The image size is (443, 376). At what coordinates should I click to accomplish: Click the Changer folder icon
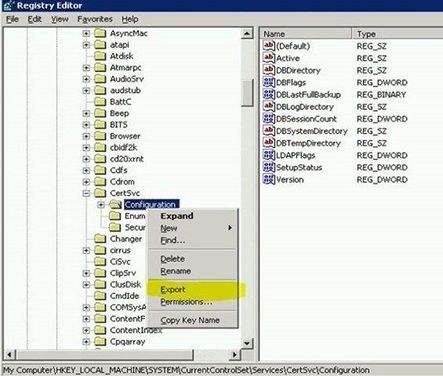(100, 238)
